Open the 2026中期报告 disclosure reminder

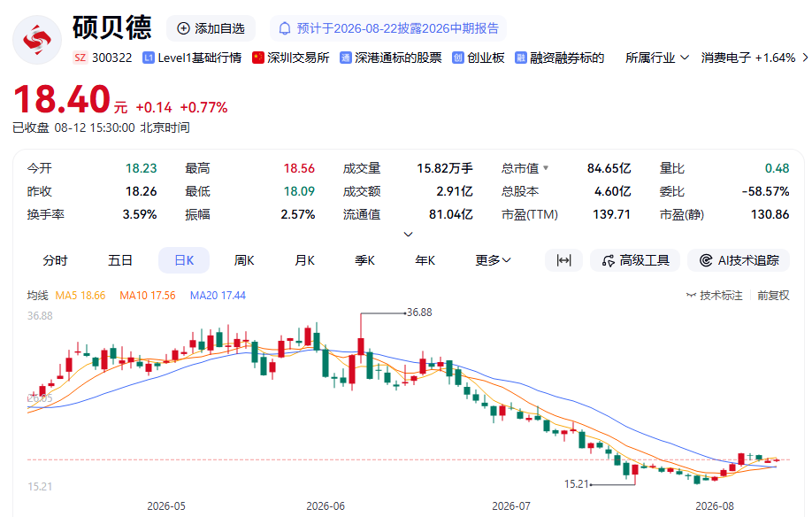click(388, 28)
